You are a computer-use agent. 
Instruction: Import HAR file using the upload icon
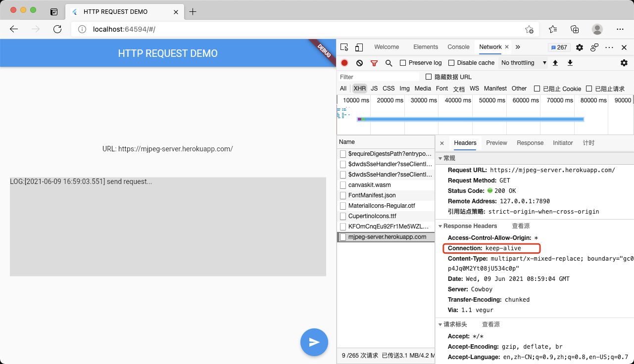[555, 63]
